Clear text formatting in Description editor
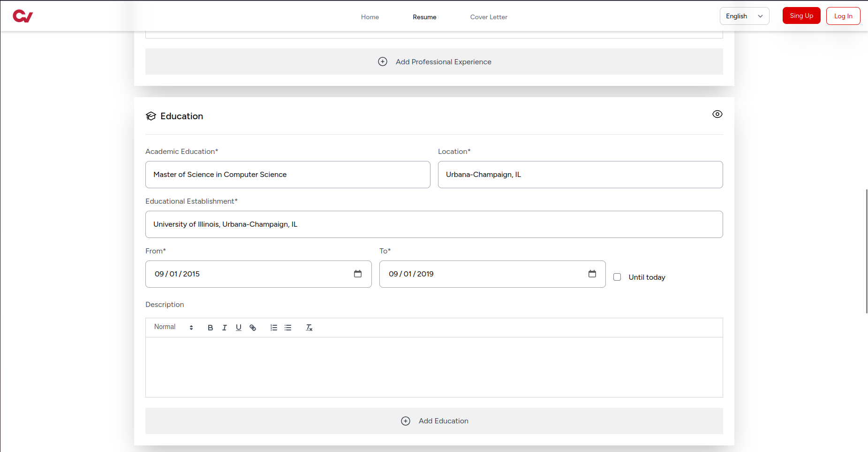Screen dimensions: 868x452 coord(309,328)
